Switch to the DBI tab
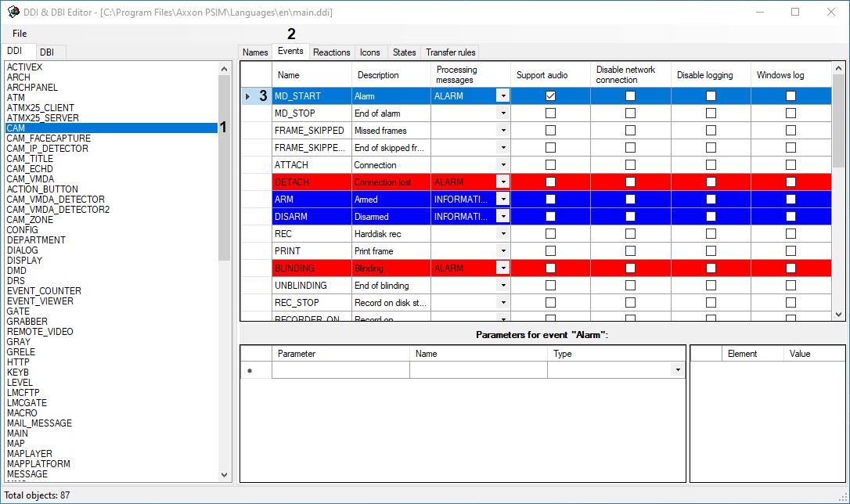Image resolution: width=850 pixels, height=504 pixels. coord(47,52)
